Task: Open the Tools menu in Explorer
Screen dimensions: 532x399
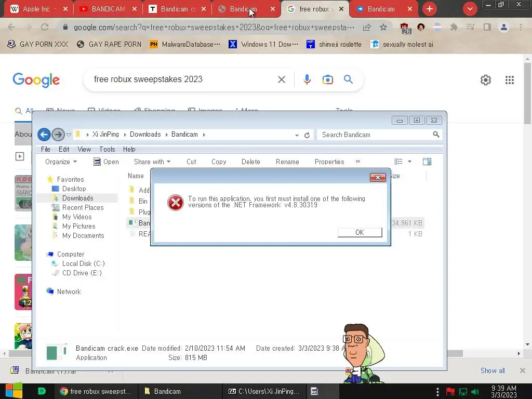Action: pos(107,149)
